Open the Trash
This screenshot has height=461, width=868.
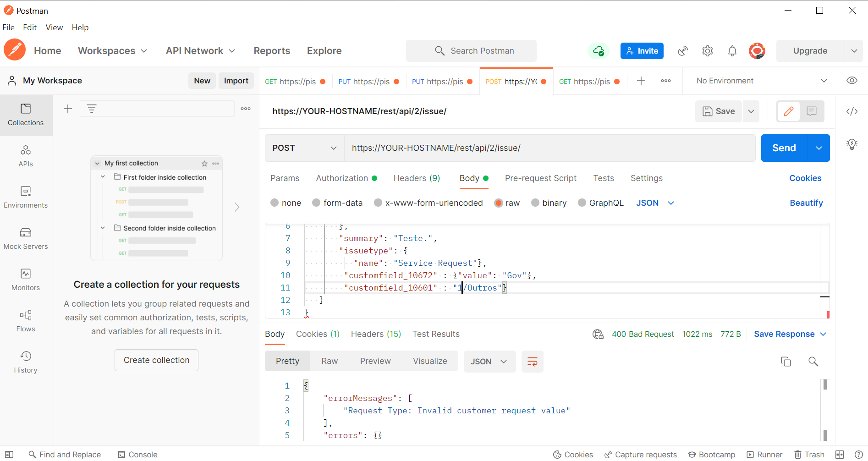tap(809, 455)
